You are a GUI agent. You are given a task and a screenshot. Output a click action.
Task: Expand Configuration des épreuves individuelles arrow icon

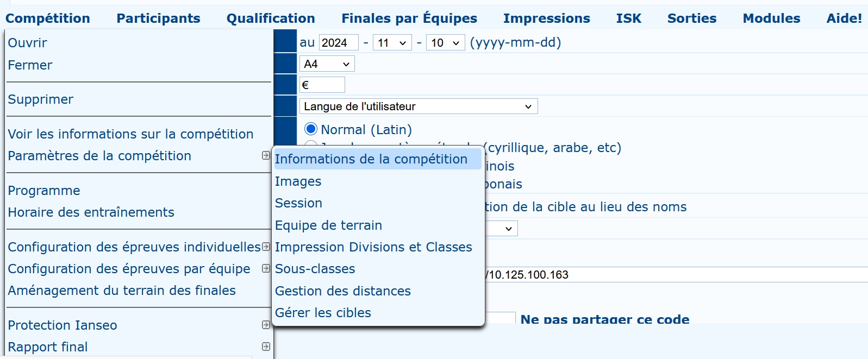266,247
